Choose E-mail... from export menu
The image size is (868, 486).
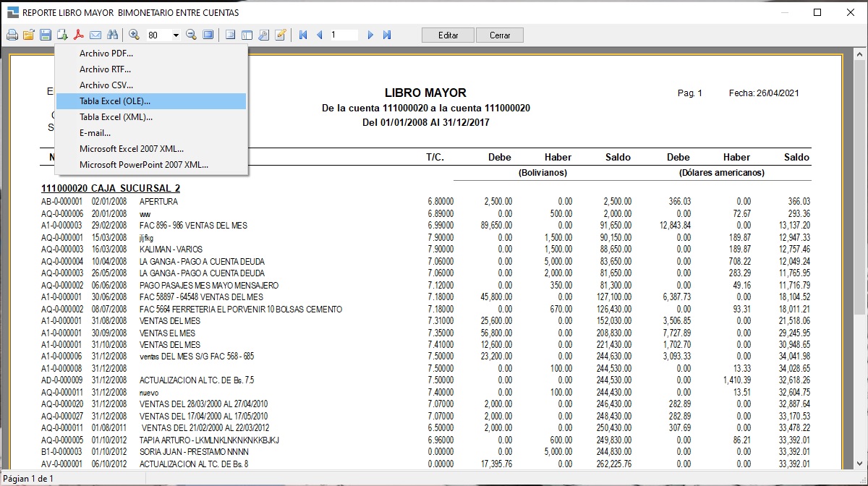[151, 133]
